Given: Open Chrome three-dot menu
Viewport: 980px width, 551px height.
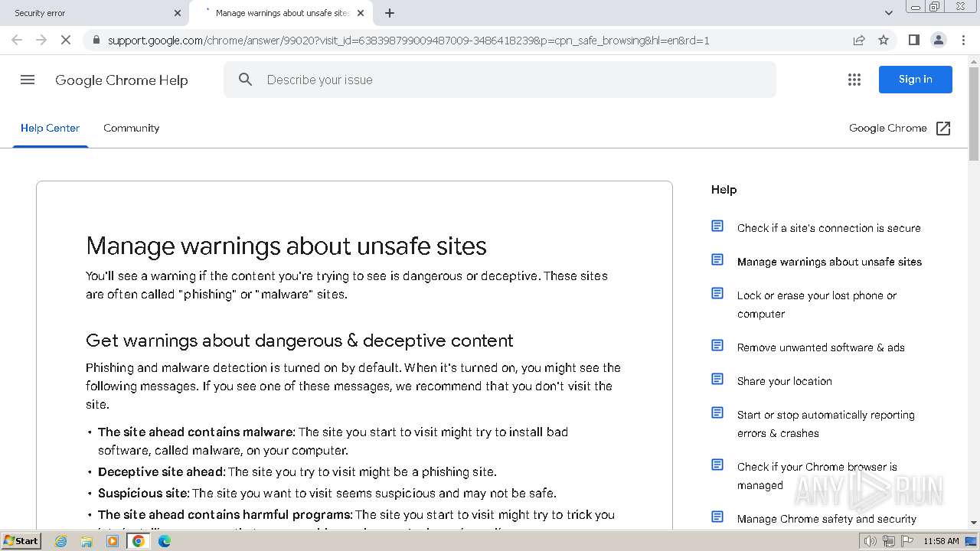Looking at the screenshot, I should [963, 40].
